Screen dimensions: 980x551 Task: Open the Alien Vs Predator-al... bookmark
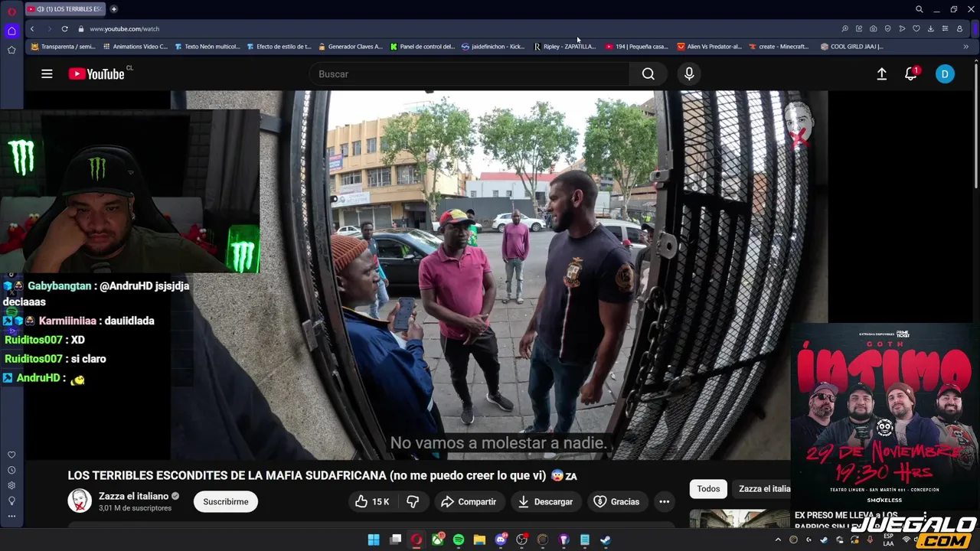pos(710,47)
